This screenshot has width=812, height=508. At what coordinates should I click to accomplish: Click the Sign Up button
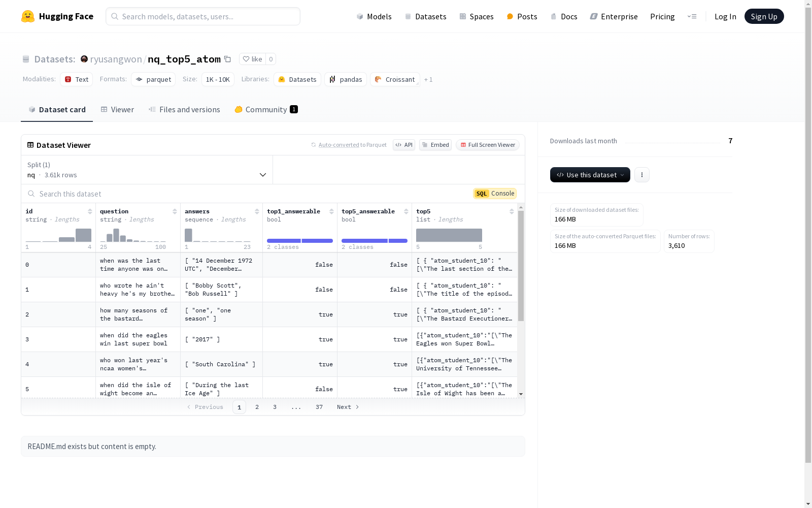(x=764, y=16)
